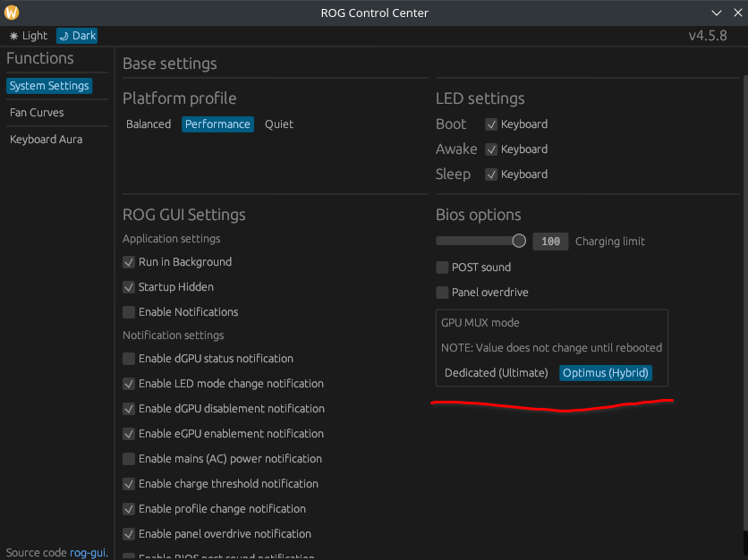Toggle panel overdrive notification
Viewport: 748px width, 560px height.
pos(129,534)
